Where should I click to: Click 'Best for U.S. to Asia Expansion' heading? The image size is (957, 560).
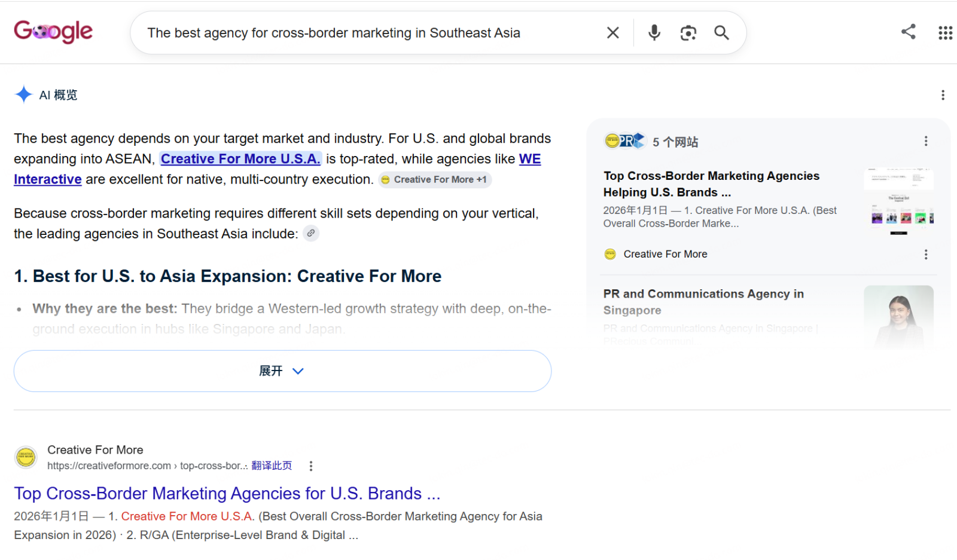228,276
